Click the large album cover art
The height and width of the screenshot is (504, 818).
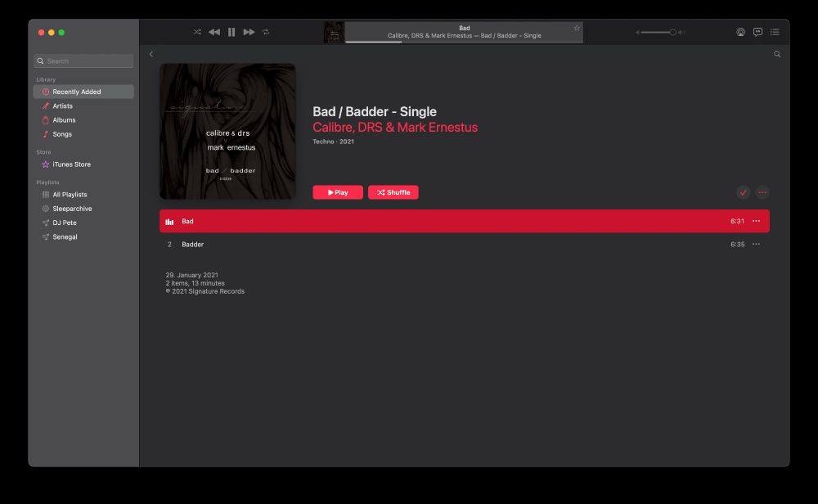227,132
